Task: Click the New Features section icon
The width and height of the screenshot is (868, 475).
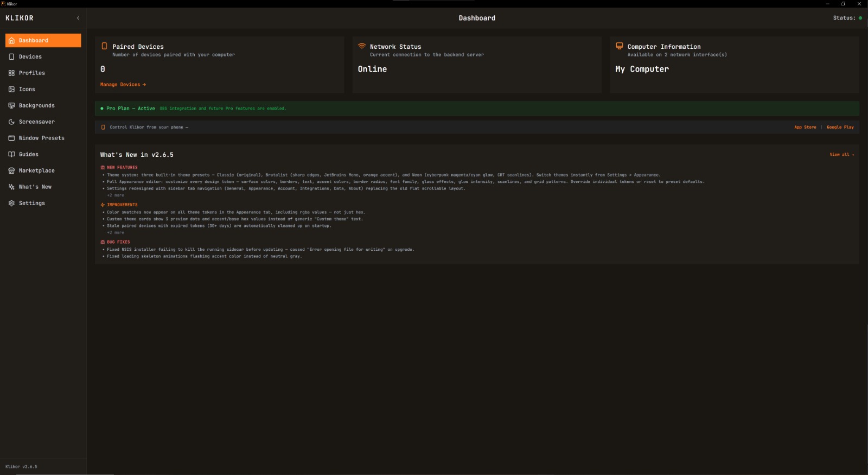Action: click(103, 167)
